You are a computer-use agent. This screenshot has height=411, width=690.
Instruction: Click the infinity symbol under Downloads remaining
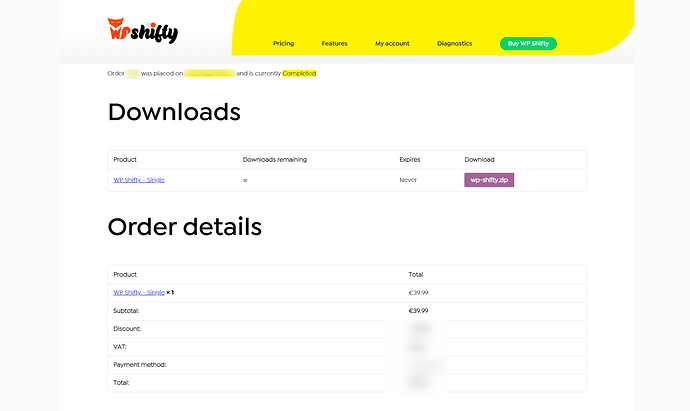[245, 180]
